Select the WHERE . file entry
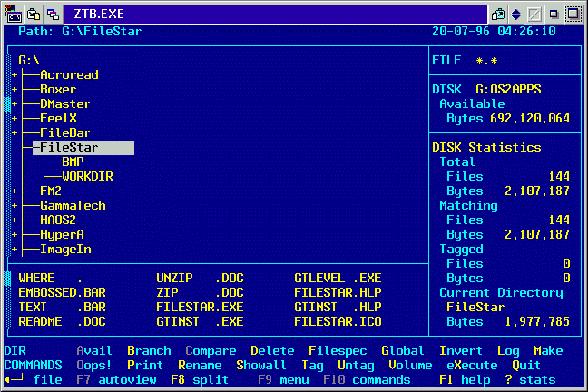The height and width of the screenshot is (392, 588). tap(50, 278)
